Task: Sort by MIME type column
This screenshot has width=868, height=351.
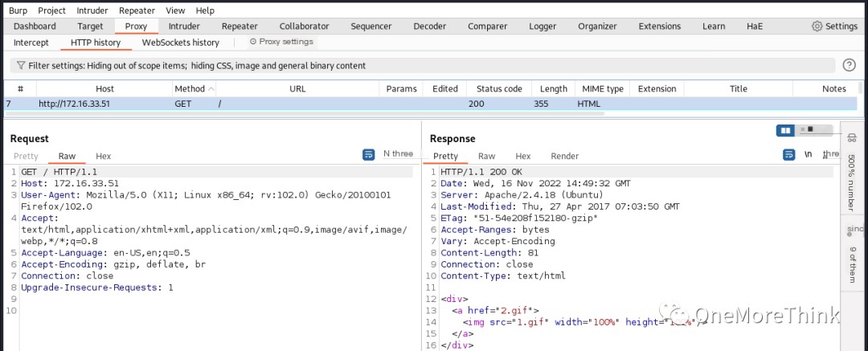Action: point(602,88)
